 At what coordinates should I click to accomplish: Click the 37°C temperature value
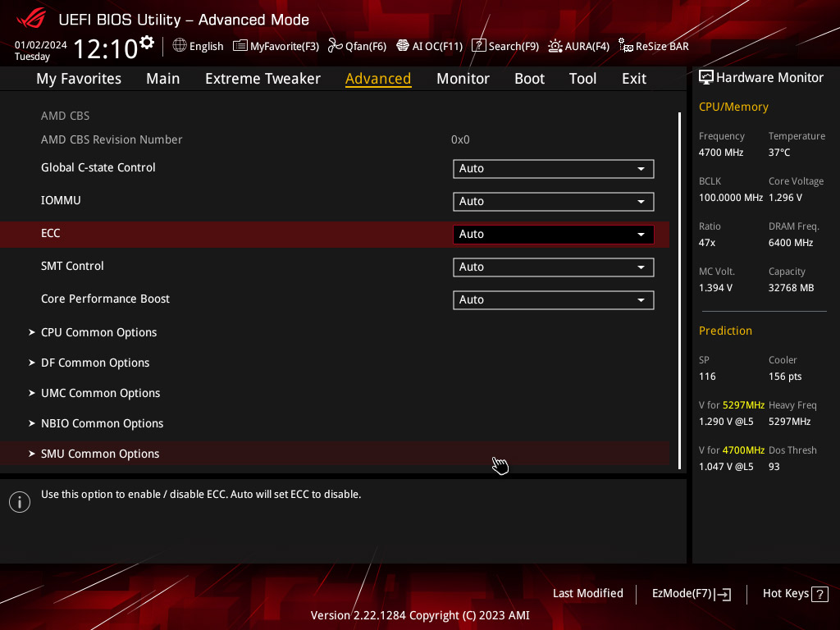click(779, 153)
